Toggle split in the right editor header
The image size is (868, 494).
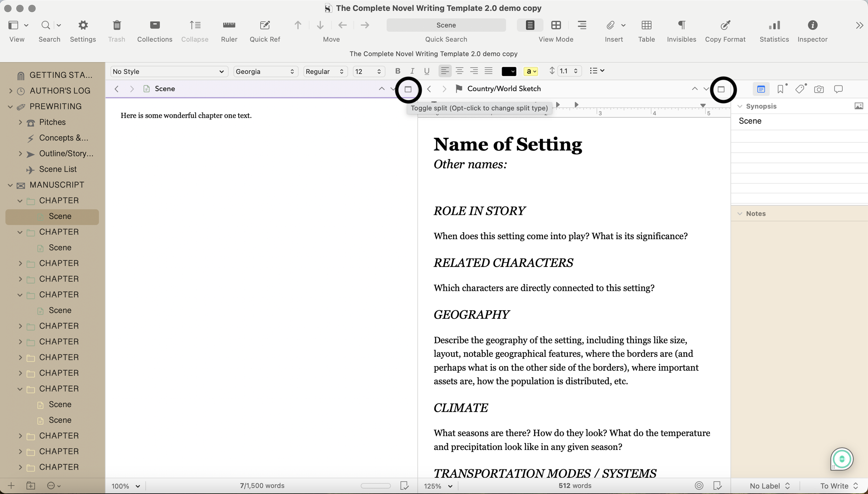722,89
